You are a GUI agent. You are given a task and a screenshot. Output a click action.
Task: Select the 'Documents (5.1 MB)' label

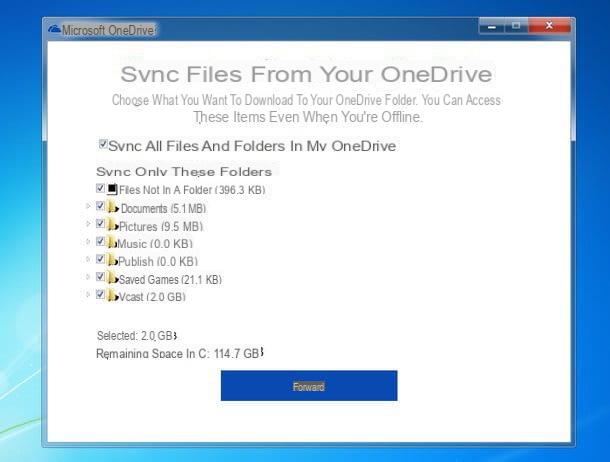(163, 209)
